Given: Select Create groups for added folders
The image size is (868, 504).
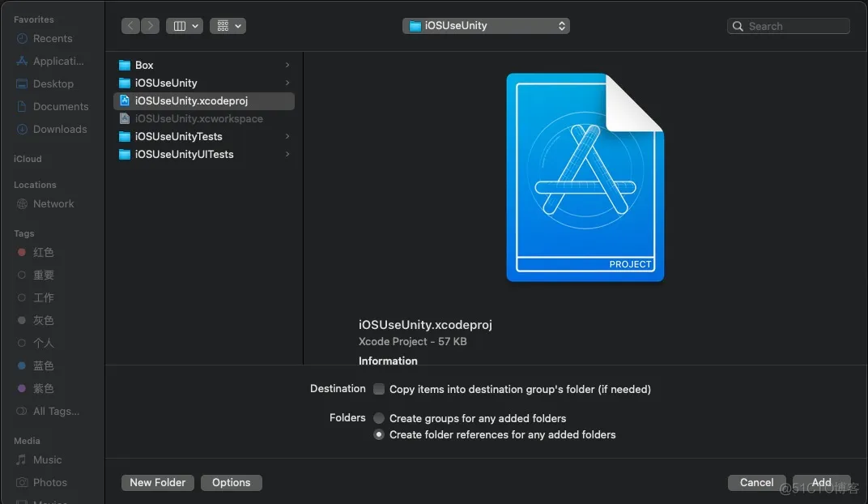Looking at the screenshot, I should point(379,418).
